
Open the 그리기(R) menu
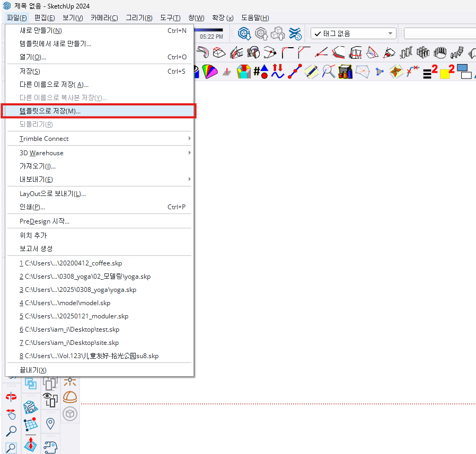(139, 17)
